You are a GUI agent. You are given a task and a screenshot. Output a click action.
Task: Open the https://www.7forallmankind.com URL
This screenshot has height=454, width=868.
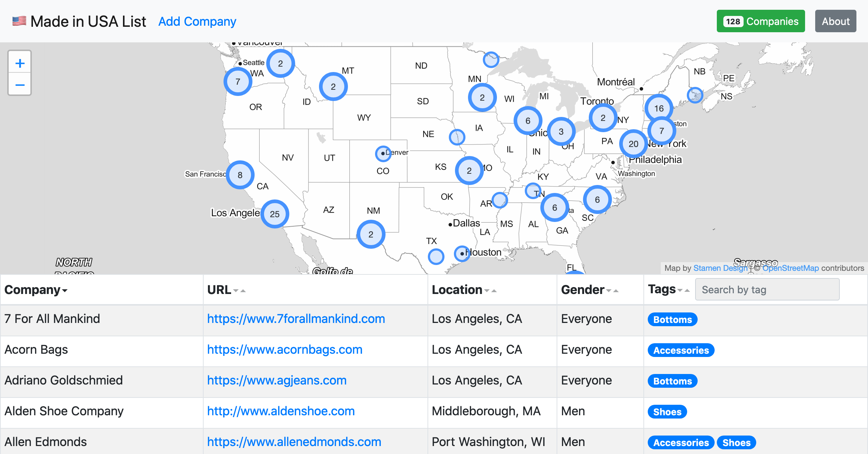(296, 320)
